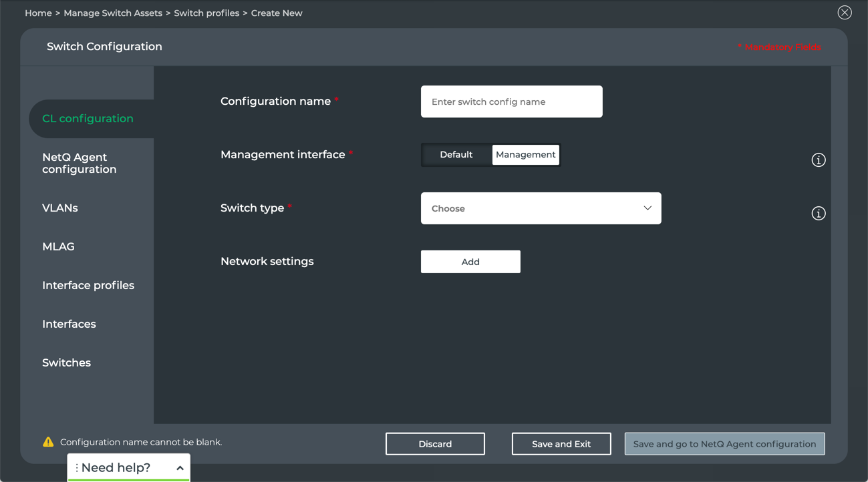This screenshot has height=482, width=868.
Task: Switch to the MLAG tab
Action: click(58, 247)
